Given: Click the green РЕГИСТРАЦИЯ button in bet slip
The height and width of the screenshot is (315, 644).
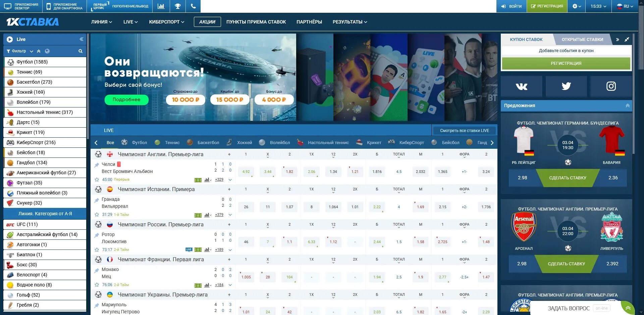Looking at the screenshot, I should click(566, 63).
